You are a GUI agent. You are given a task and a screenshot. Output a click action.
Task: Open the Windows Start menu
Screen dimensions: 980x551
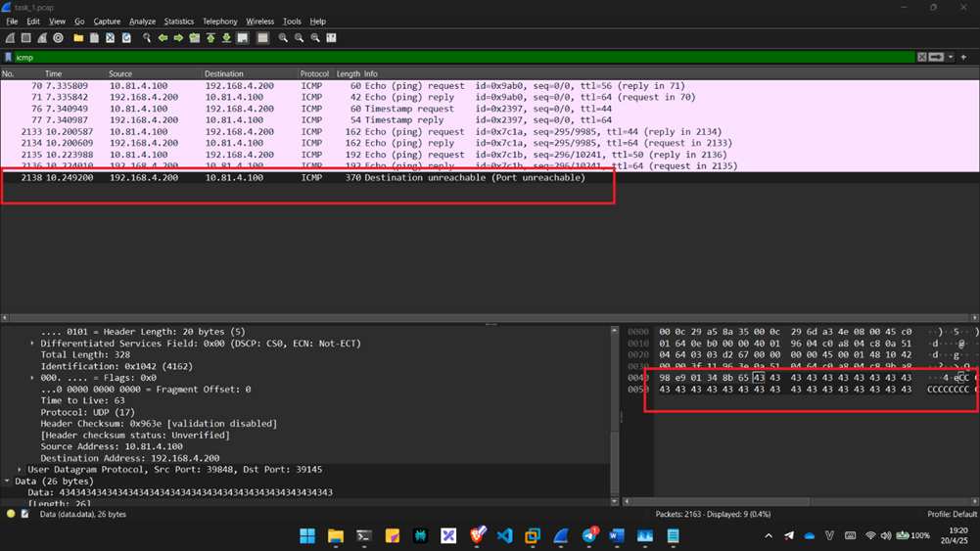point(307,536)
